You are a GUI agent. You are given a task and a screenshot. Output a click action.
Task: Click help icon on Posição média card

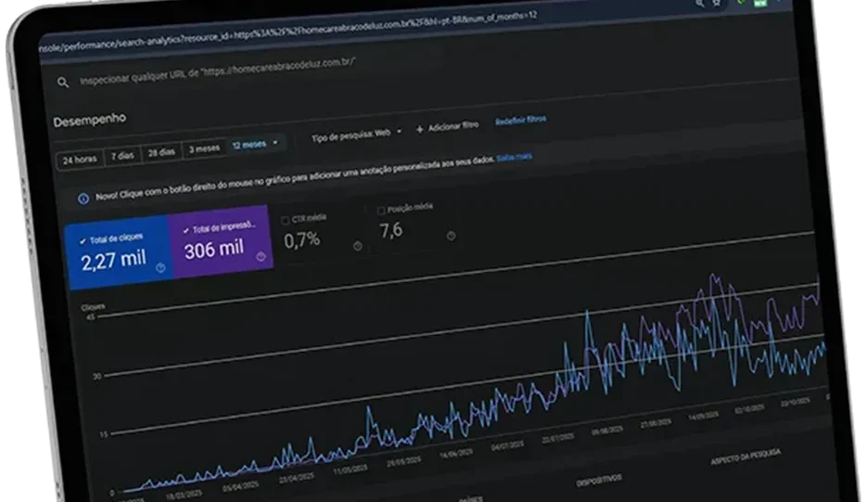(x=451, y=236)
